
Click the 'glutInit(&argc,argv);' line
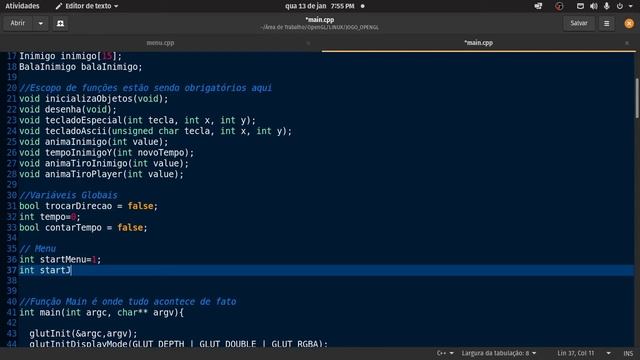coord(83,333)
